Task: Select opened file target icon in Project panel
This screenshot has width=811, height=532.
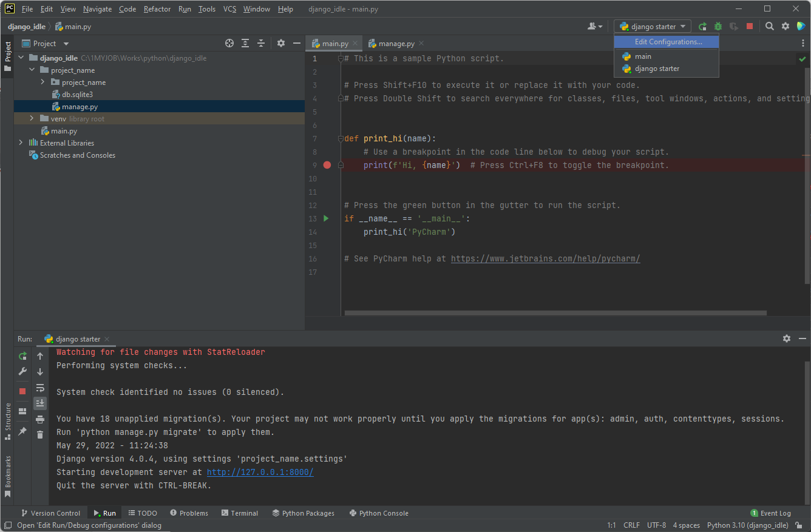Action: pos(229,44)
